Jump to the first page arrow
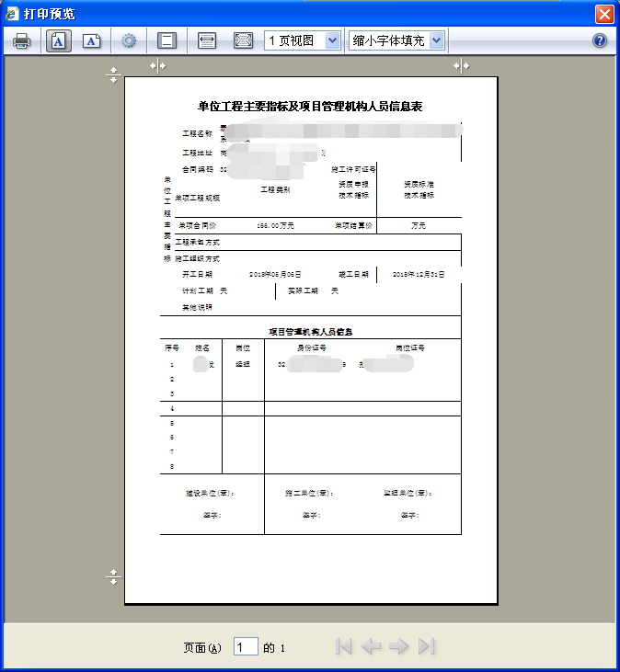Image resolution: width=620 pixels, height=672 pixels. coord(344,647)
